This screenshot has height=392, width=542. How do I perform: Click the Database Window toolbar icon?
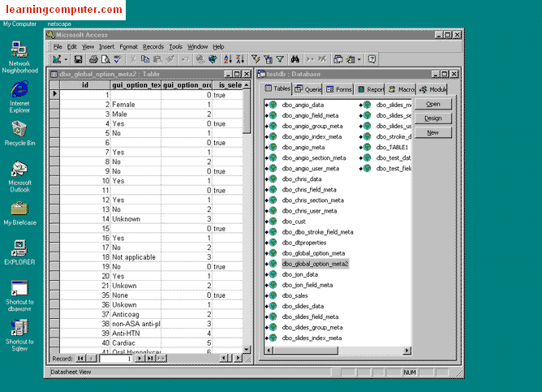pyautogui.click(x=338, y=59)
